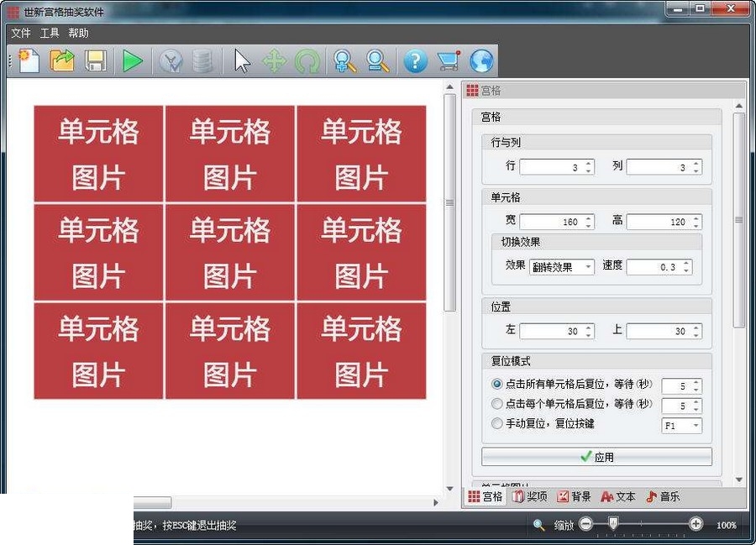The width and height of the screenshot is (756, 545).
Task: Select the bottom-right 单元格图片 cell
Action: click(361, 351)
